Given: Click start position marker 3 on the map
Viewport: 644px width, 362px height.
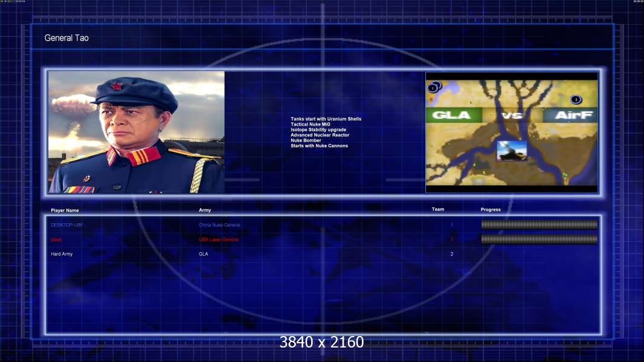Looking at the screenshot, I should (576, 100).
